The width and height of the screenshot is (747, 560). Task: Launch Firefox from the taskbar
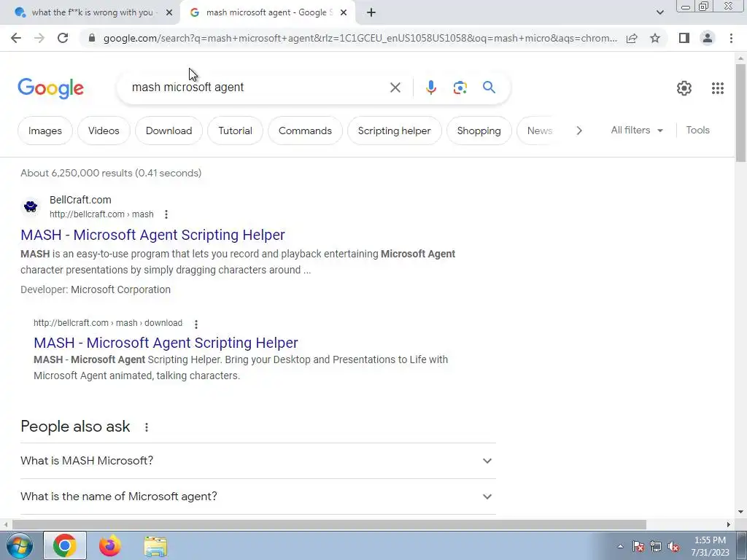(109, 545)
